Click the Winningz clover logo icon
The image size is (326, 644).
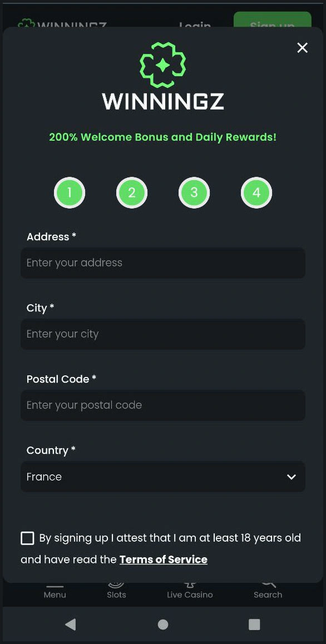(162, 64)
